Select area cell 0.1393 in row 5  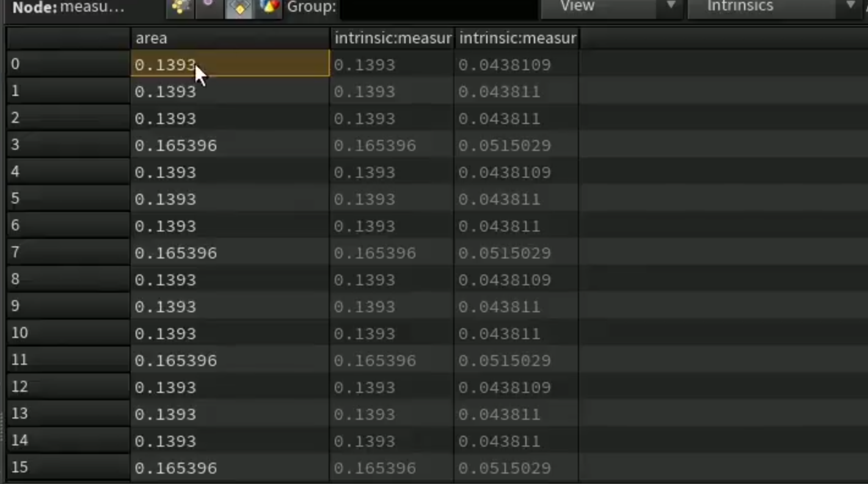(x=230, y=199)
